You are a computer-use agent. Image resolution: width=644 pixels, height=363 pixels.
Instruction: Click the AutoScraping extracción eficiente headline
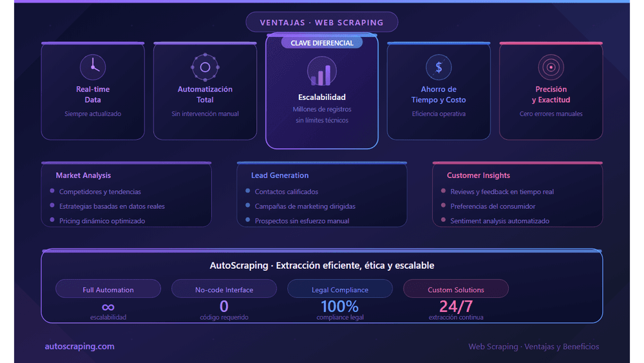point(321,266)
